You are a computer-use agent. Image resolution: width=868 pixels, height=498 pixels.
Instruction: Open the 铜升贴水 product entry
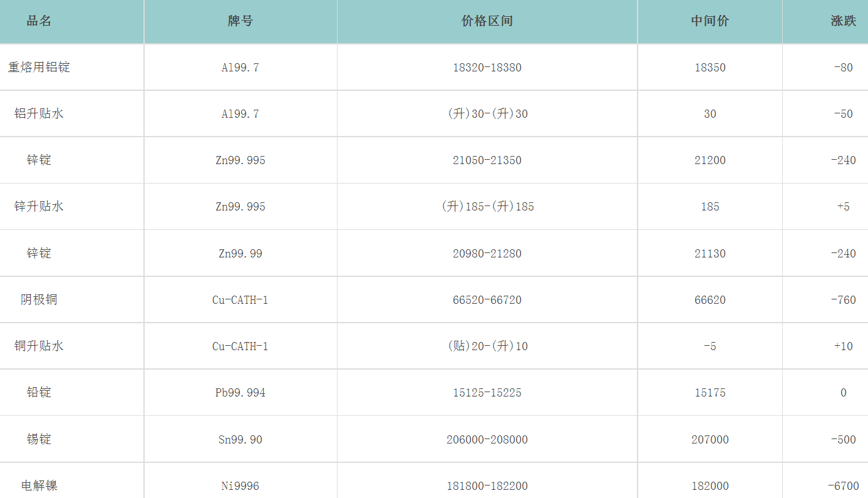tap(39, 346)
